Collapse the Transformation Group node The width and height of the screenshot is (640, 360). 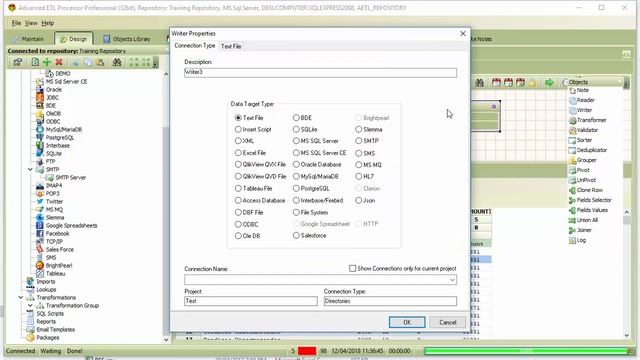point(30,306)
